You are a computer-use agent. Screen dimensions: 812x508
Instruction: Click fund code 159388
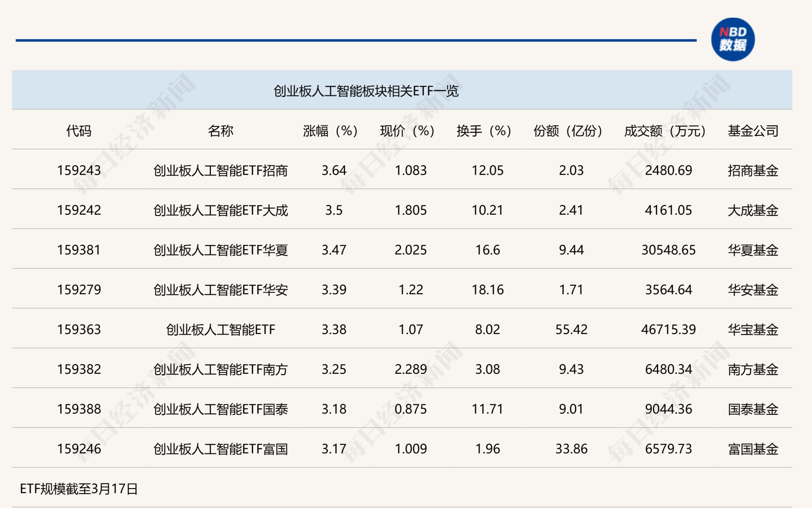pyautogui.click(x=79, y=409)
